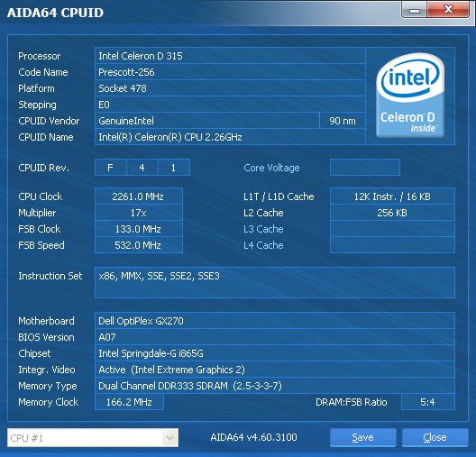Close window using the red X button

448,10
